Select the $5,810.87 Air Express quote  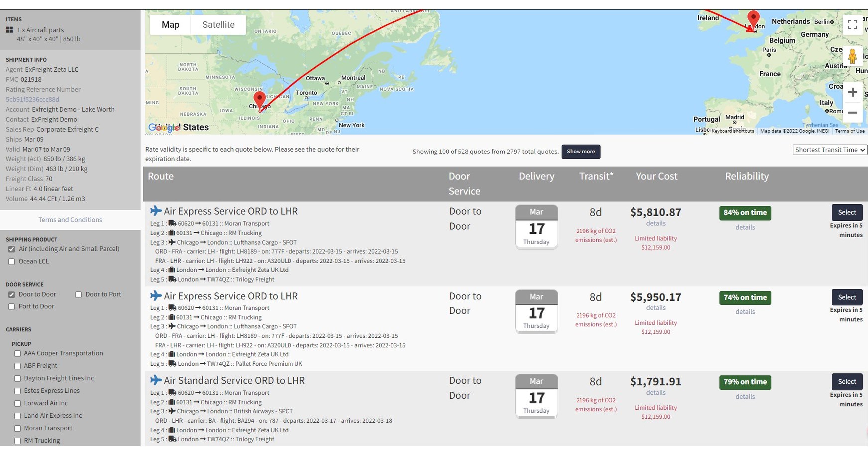pos(847,212)
